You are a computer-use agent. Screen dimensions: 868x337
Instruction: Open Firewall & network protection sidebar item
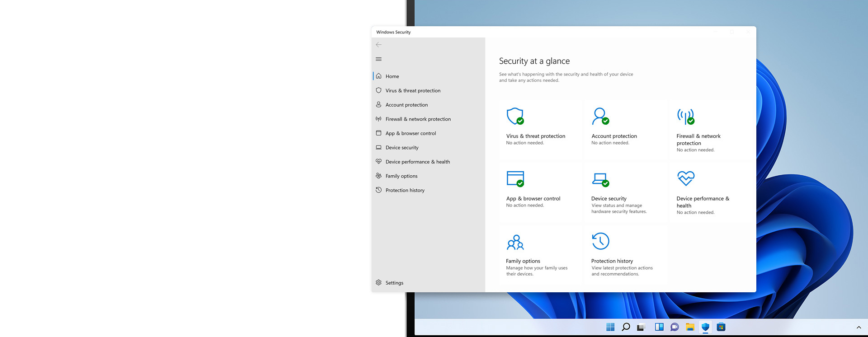coord(418,119)
